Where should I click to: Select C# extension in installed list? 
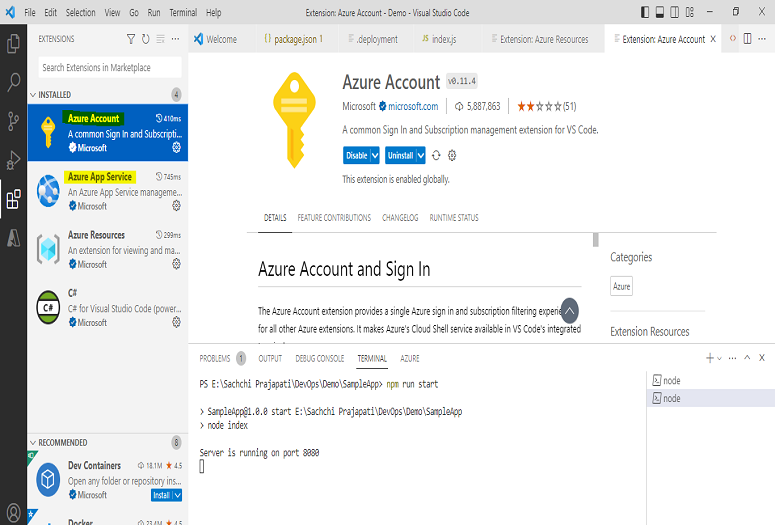tap(108, 307)
